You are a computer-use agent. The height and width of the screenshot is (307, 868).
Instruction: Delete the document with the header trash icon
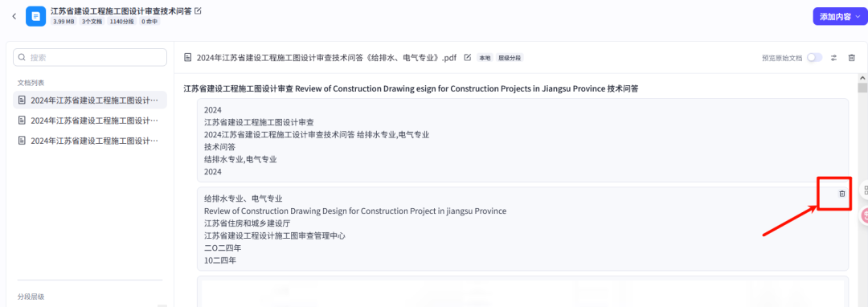(852, 58)
